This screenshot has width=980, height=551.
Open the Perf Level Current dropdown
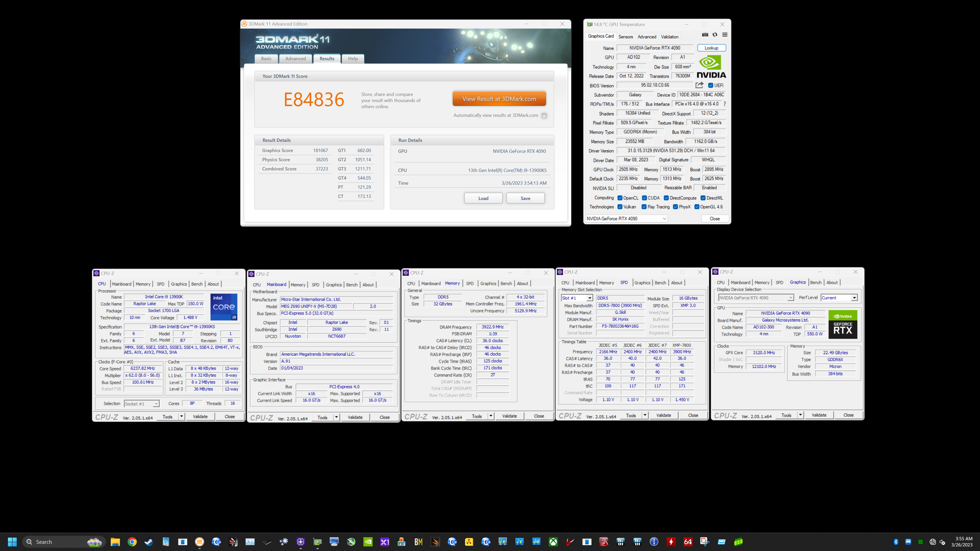839,298
